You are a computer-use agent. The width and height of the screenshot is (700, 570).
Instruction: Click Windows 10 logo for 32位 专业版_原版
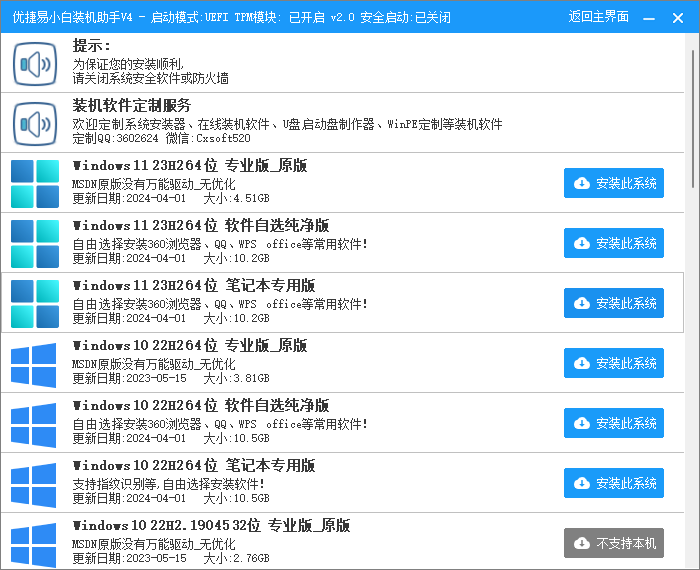(33, 545)
